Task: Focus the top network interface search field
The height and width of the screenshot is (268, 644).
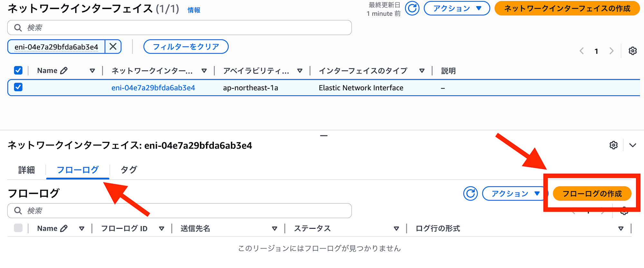Action: [x=179, y=28]
